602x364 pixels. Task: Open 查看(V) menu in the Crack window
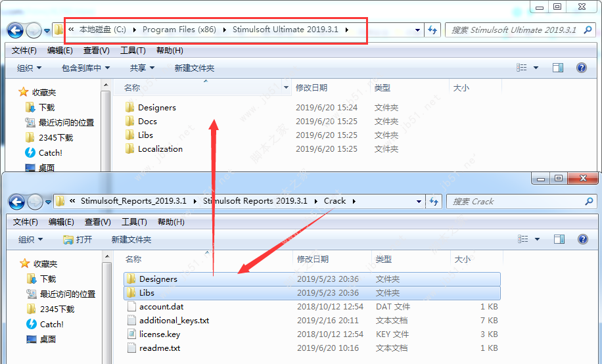coord(97,222)
